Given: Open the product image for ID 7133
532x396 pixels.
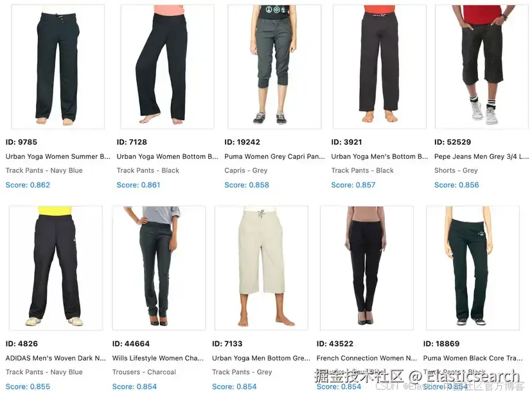Looking at the screenshot, I should click(262, 267).
